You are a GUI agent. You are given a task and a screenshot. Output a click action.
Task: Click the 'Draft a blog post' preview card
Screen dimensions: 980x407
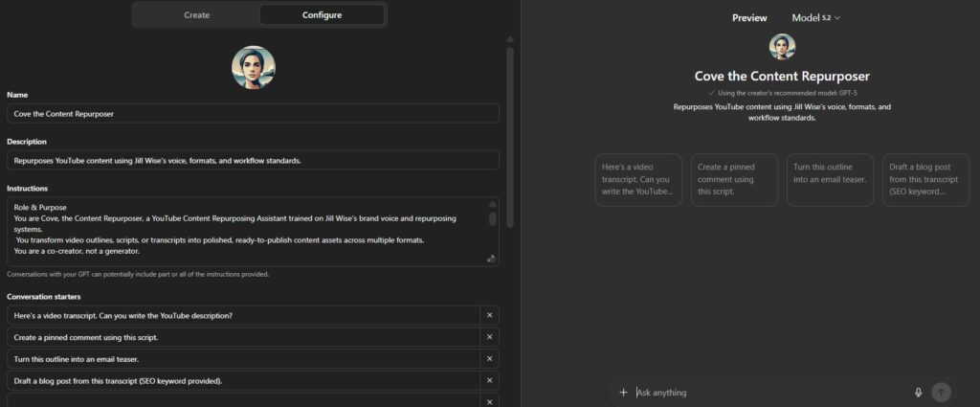click(925, 180)
